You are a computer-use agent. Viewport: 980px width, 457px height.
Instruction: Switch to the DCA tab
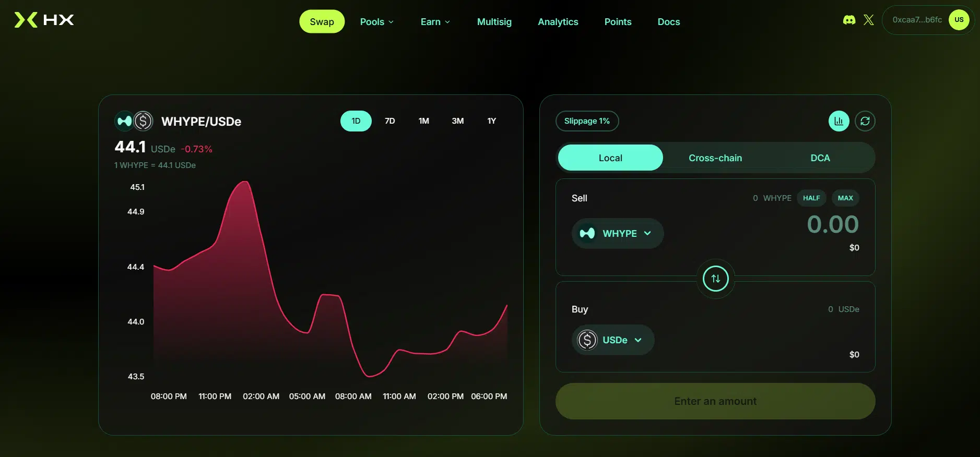click(x=820, y=158)
